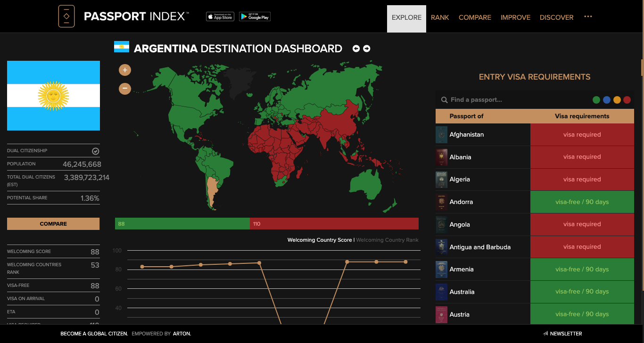
Task: Click the WELCOMING COUNTRIES RANK label
Action: coord(34,268)
